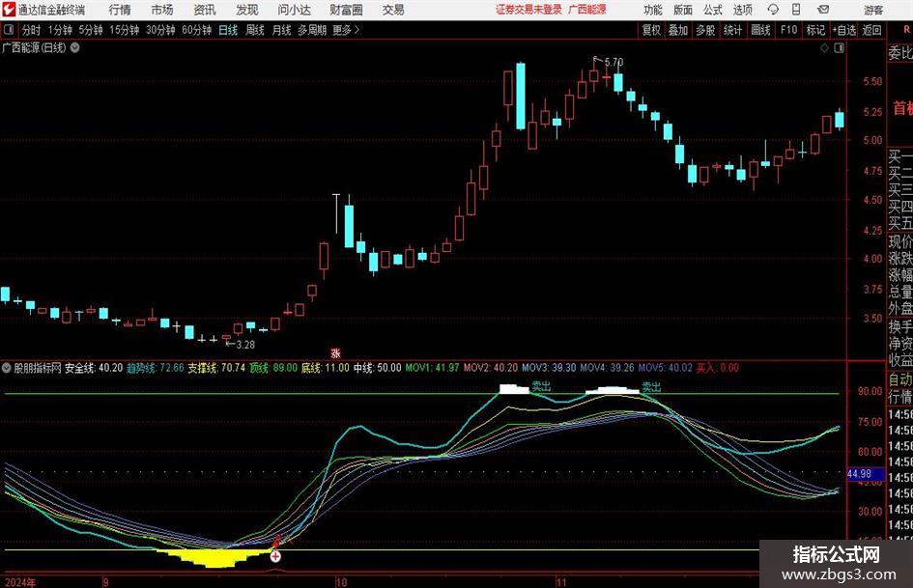913x588 pixels.
Task: Expand the 更多 periods dropdown
Action: [x=346, y=30]
